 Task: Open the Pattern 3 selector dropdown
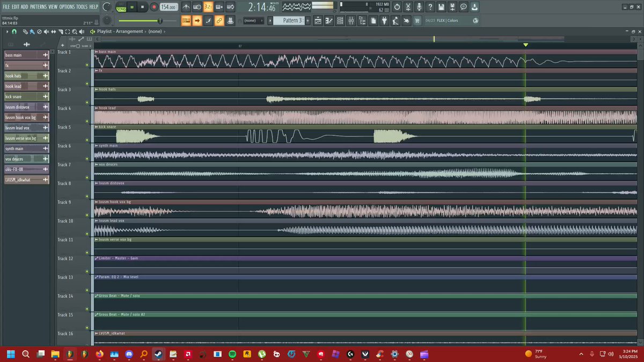point(289,20)
